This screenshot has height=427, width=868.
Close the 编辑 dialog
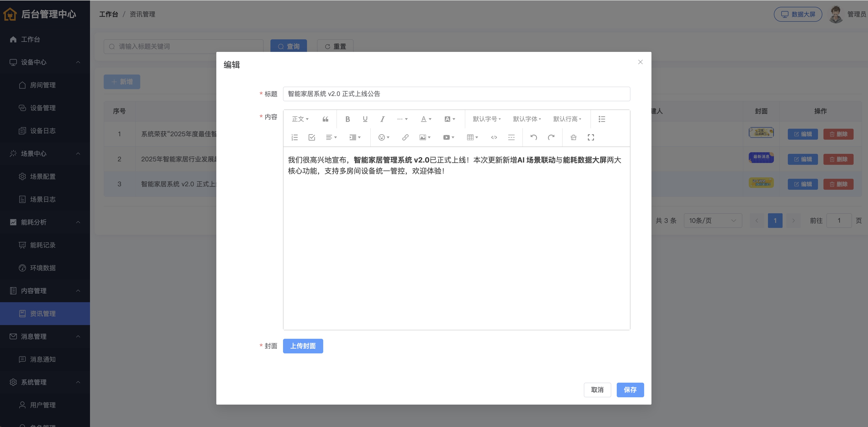(640, 62)
